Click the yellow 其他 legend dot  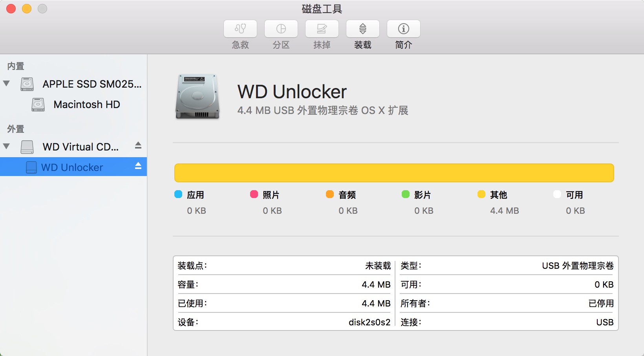click(x=481, y=194)
